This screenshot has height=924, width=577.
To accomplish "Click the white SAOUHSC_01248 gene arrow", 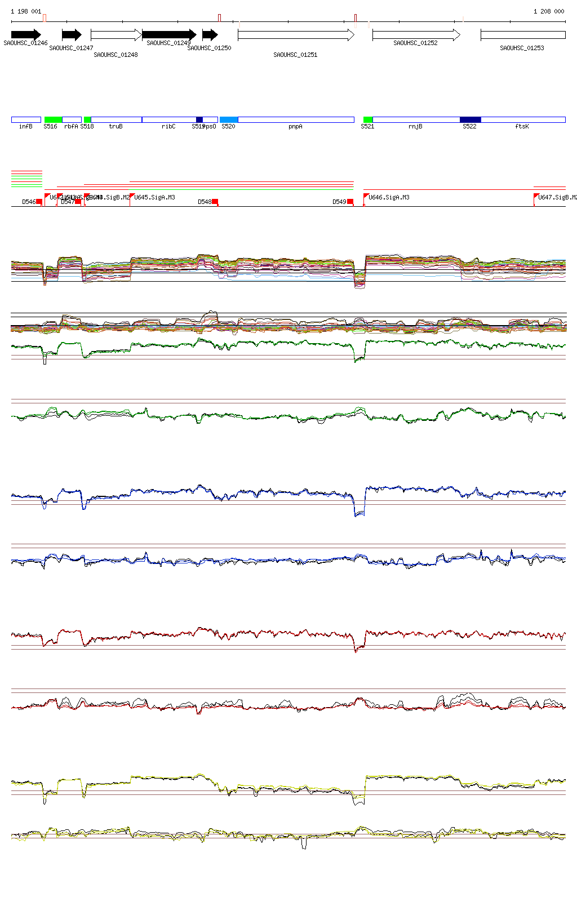I will click(116, 35).
